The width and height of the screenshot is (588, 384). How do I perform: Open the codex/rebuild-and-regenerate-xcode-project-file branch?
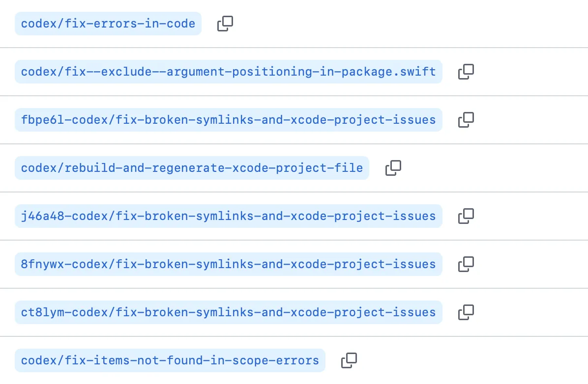click(192, 168)
